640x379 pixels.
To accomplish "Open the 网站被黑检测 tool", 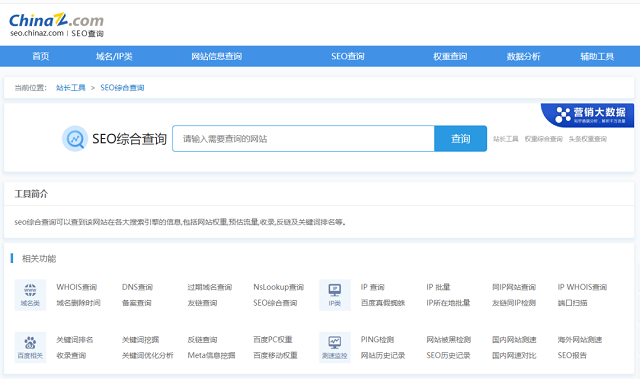I will (449, 339).
